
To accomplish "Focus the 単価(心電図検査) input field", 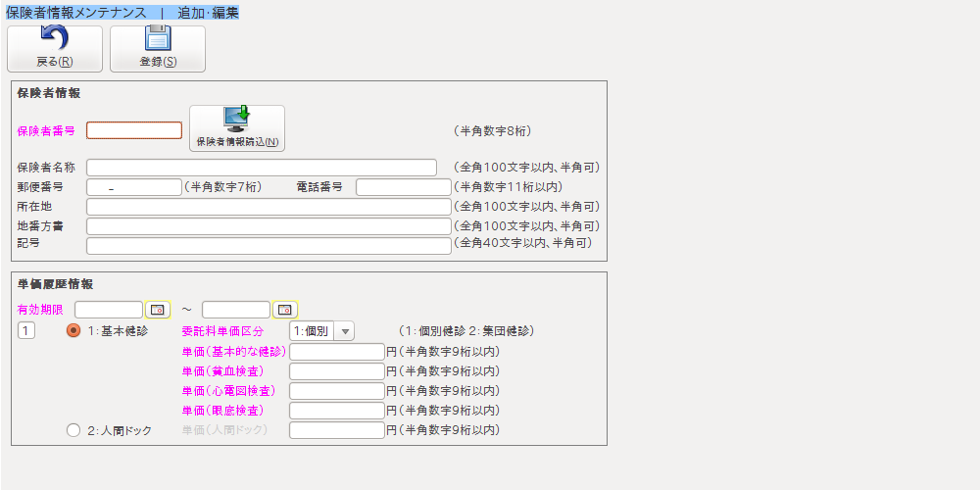I will [x=337, y=391].
